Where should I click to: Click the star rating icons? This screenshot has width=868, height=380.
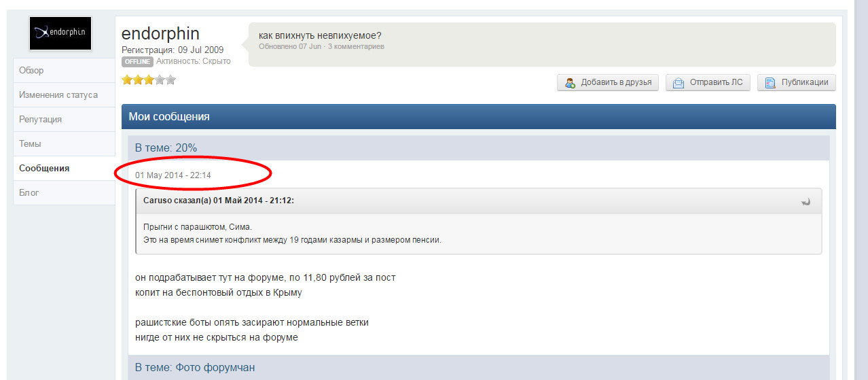(x=149, y=80)
